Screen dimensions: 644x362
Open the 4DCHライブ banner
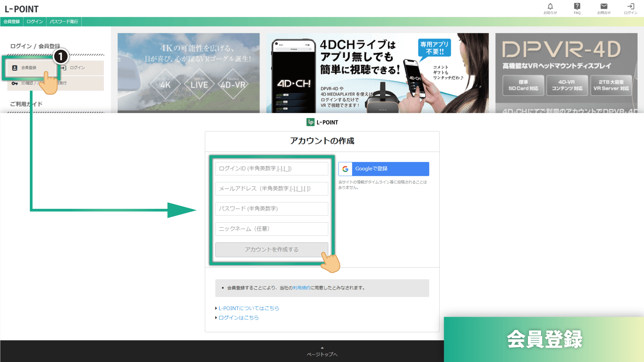click(377, 73)
